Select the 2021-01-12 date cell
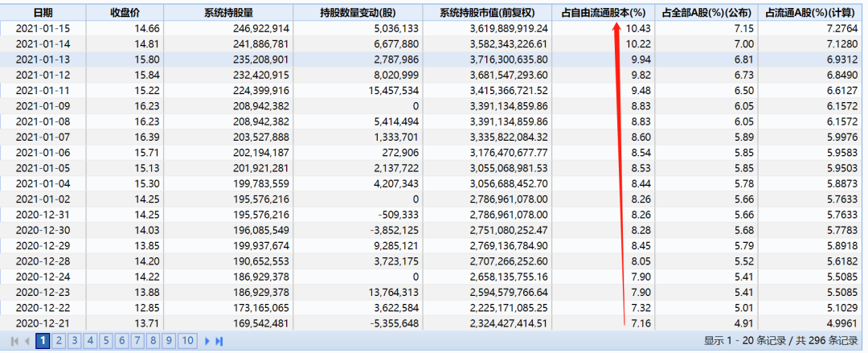868x353 pixels. pos(43,75)
